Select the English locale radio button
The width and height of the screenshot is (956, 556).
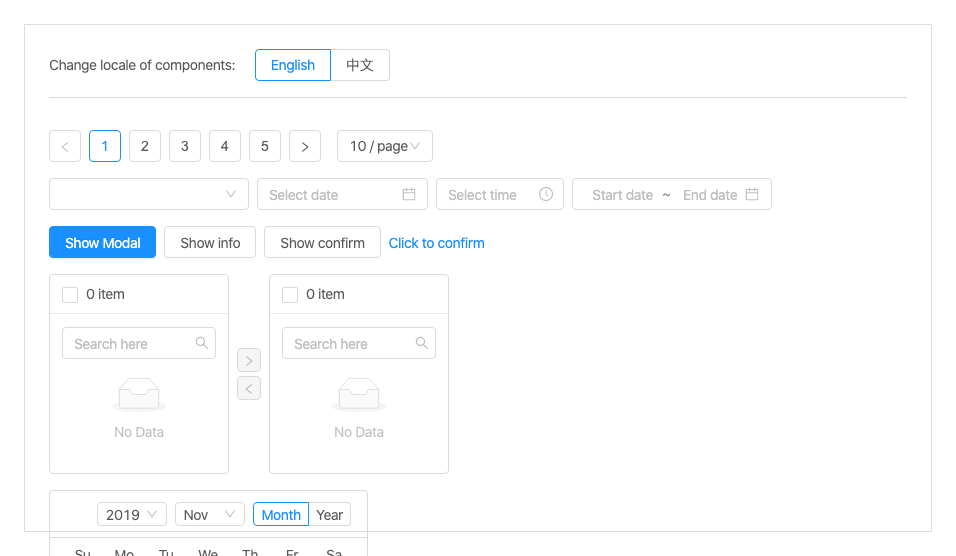(x=293, y=65)
